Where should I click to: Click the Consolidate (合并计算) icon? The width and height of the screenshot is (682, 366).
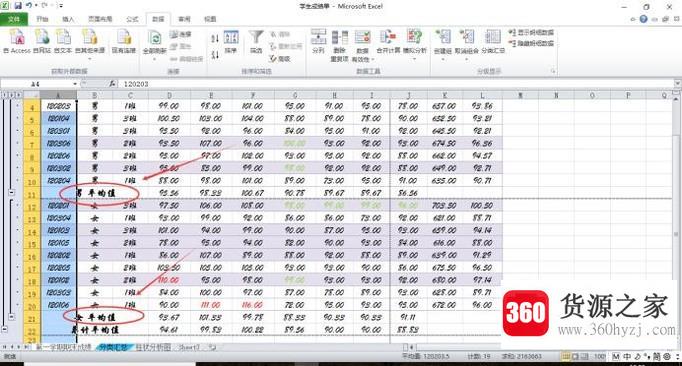point(388,37)
